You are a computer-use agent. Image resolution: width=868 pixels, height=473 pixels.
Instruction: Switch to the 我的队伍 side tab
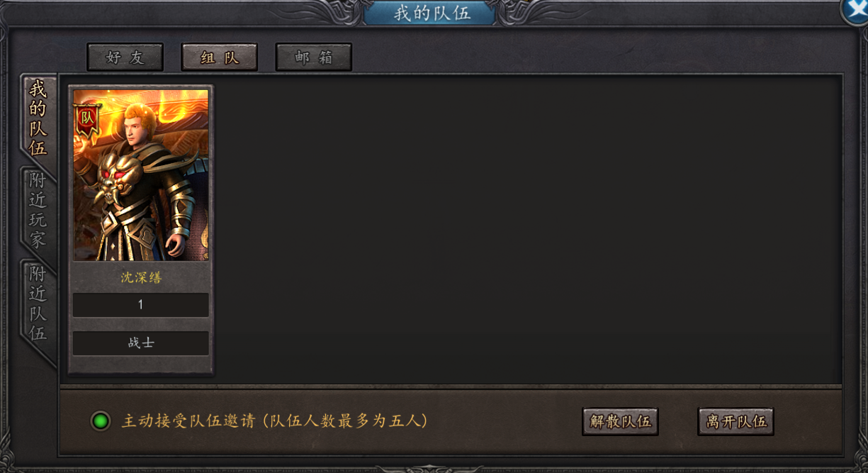coord(38,118)
